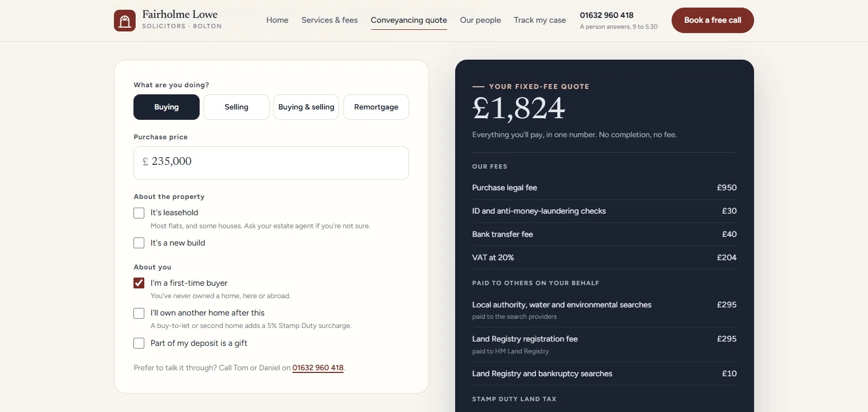Screen dimensions: 868x412
Task: Select the Selling option
Action: [x=237, y=107]
